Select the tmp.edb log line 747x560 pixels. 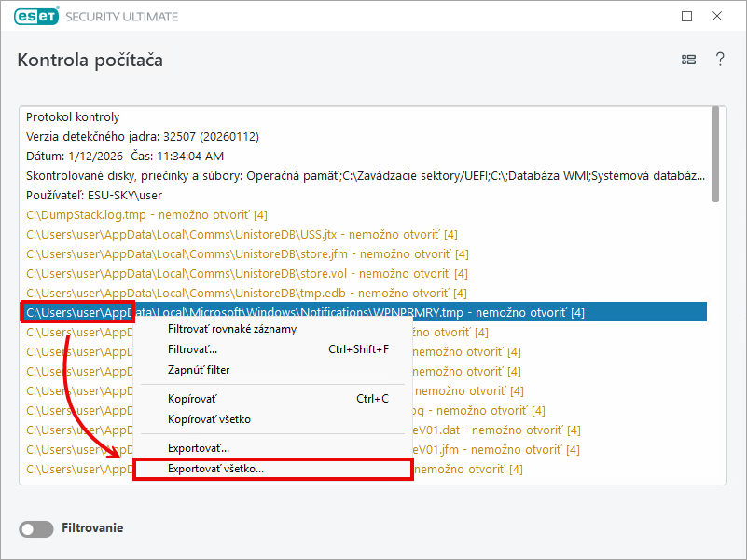point(245,294)
